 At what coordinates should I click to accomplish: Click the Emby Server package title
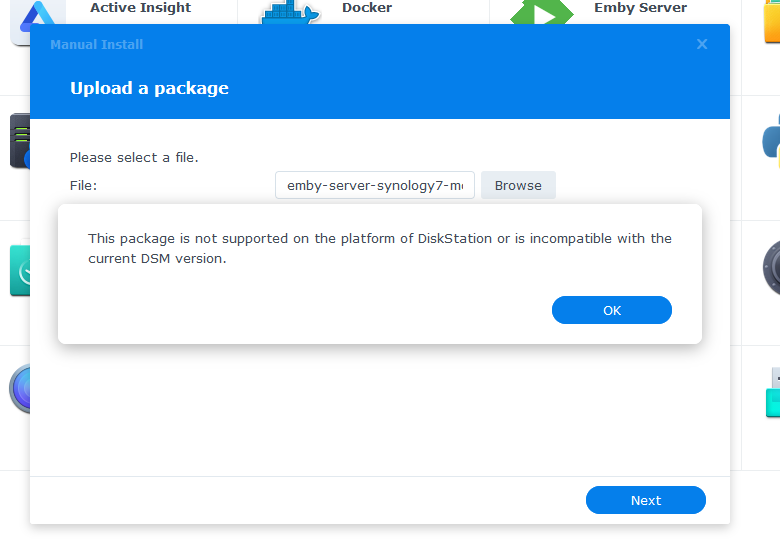tap(640, 8)
